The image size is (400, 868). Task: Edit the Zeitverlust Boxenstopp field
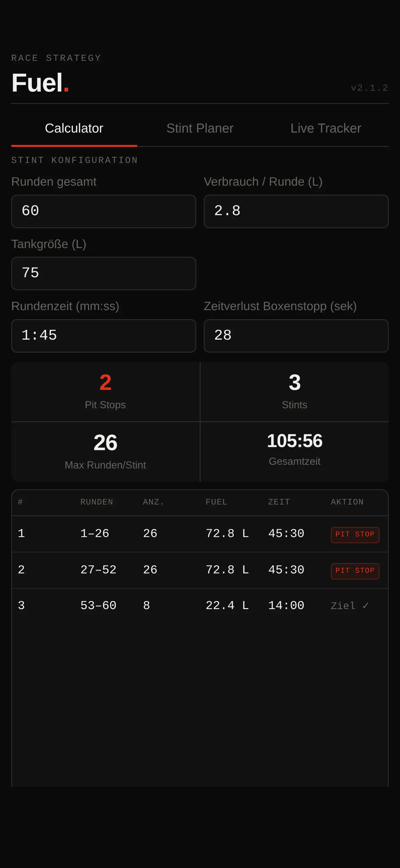pyautogui.click(x=296, y=336)
